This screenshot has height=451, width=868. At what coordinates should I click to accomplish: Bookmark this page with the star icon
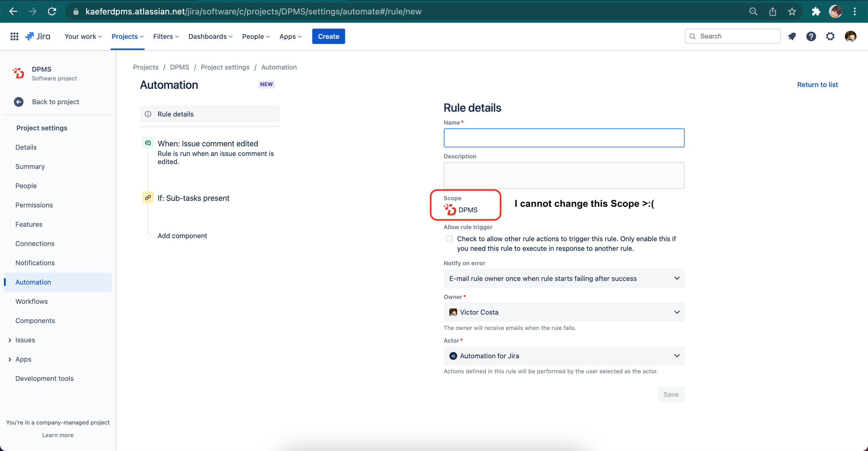pos(792,11)
